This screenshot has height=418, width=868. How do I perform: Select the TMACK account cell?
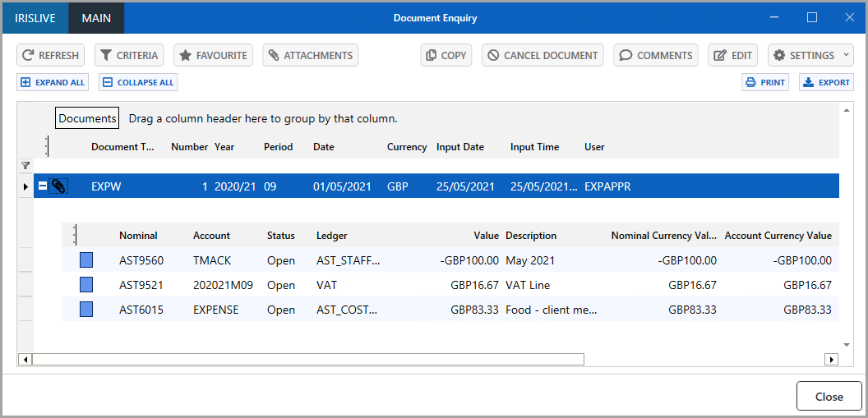(x=210, y=260)
